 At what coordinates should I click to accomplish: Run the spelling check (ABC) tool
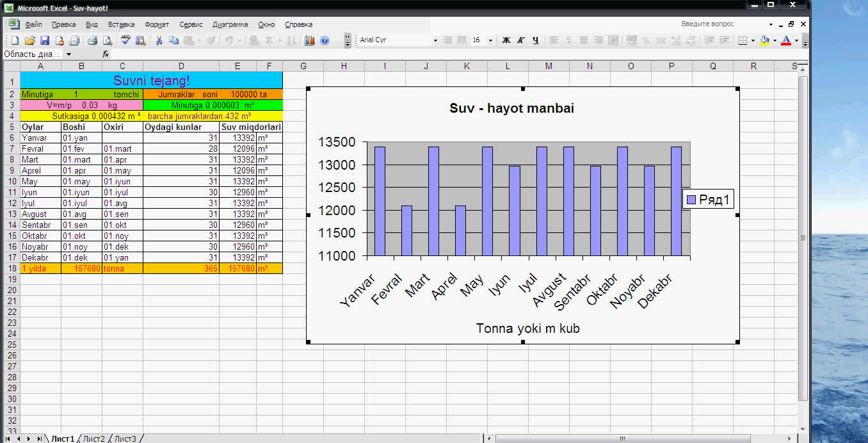tap(125, 40)
